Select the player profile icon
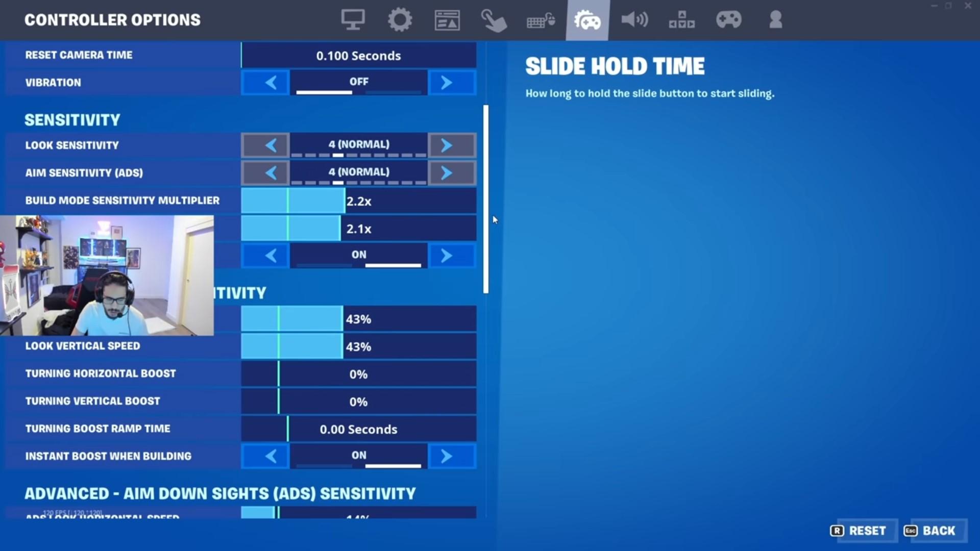The height and width of the screenshot is (551, 980). (775, 19)
